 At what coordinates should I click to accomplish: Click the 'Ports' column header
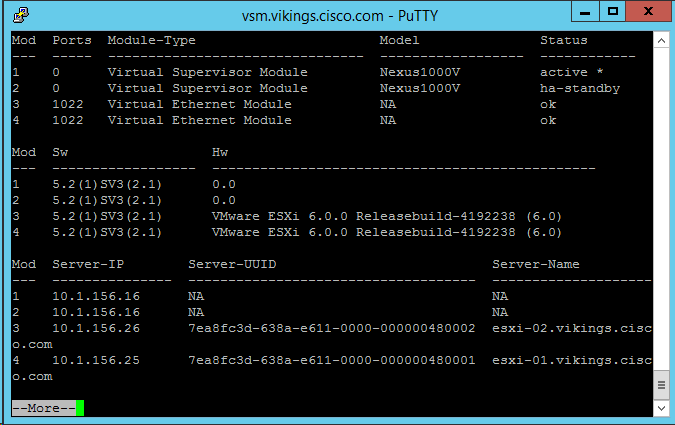pos(72,40)
